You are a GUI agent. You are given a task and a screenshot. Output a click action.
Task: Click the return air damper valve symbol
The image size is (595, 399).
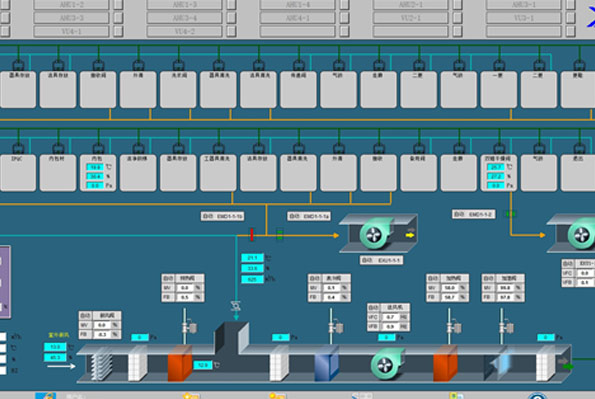(236, 306)
